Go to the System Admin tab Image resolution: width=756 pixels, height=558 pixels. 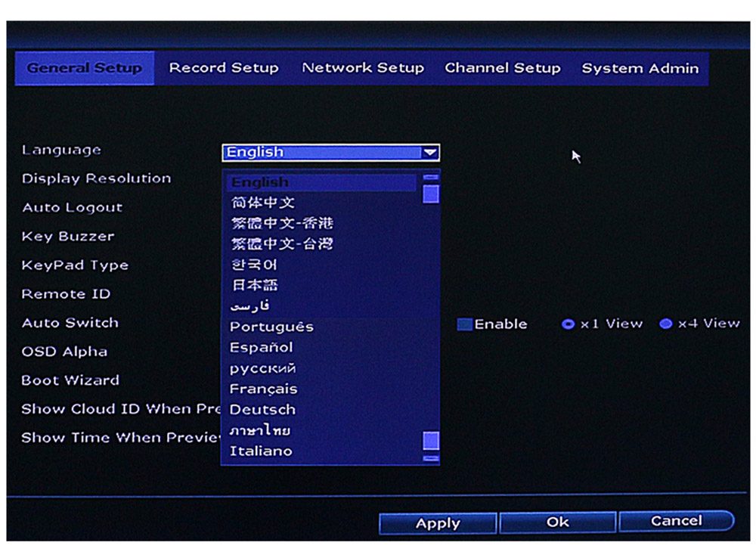pyautogui.click(x=640, y=68)
